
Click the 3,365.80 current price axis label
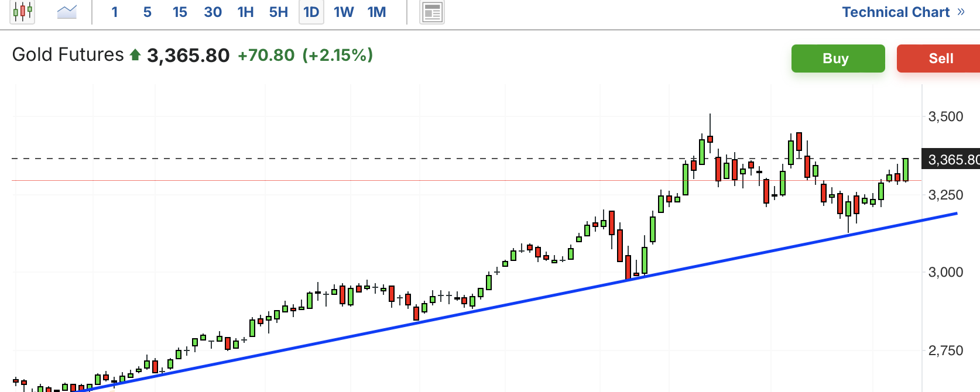(951, 159)
